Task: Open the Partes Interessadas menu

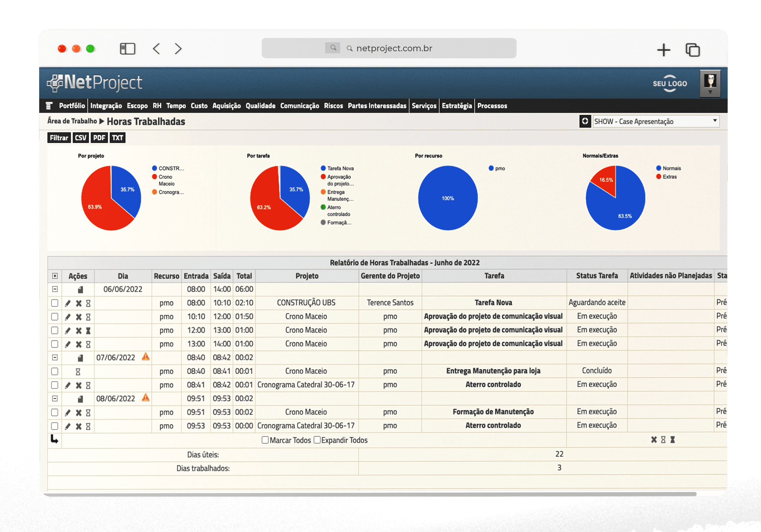Action: tap(377, 106)
